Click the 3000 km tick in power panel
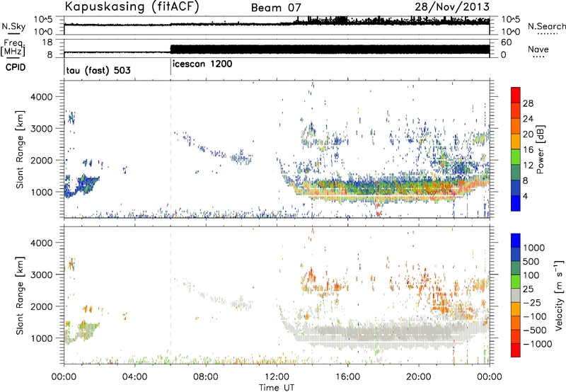 (x=41, y=129)
